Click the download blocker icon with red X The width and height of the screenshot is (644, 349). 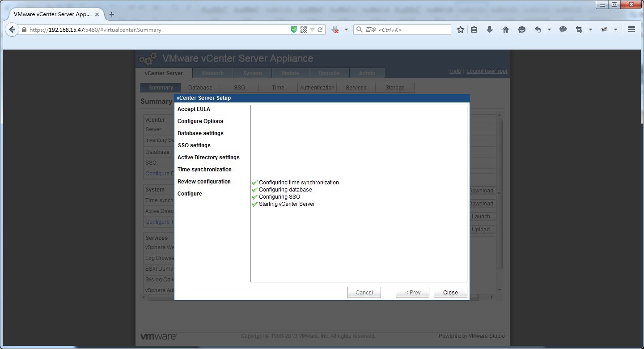coord(335,30)
